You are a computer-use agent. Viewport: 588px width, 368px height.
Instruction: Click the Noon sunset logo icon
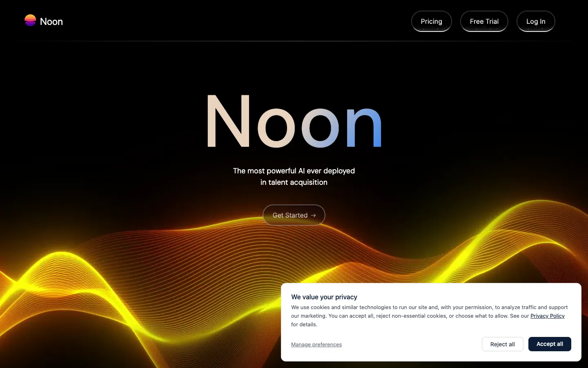pos(30,20)
